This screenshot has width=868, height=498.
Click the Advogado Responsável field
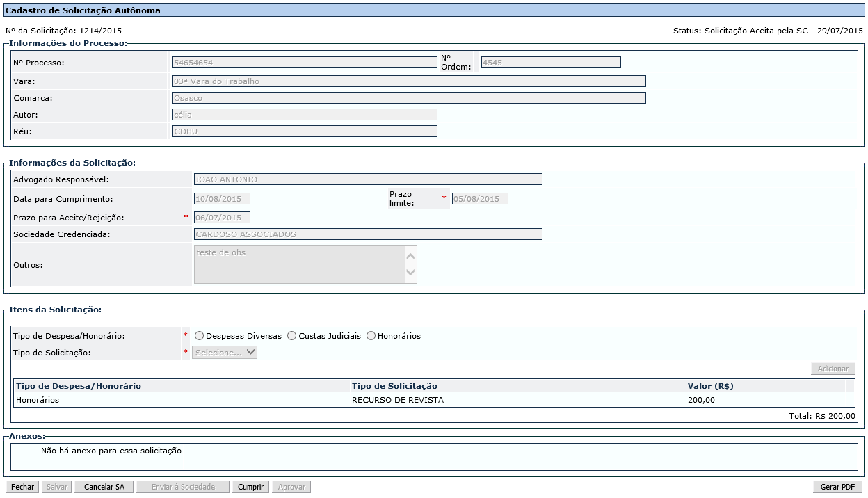click(x=368, y=179)
